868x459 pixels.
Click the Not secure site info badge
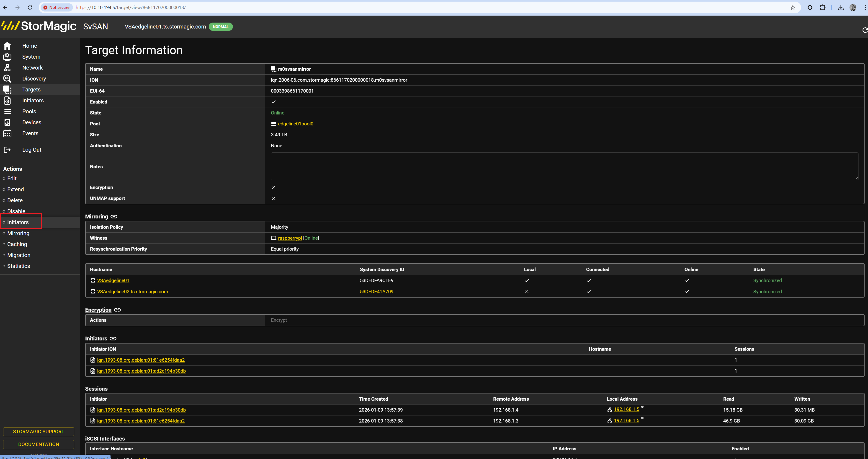click(x=56, y=8)
